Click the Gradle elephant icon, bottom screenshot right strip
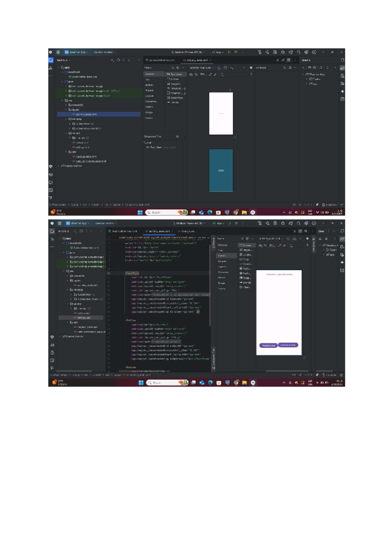Viewport: 392px width, 554px height. point(342,239)
